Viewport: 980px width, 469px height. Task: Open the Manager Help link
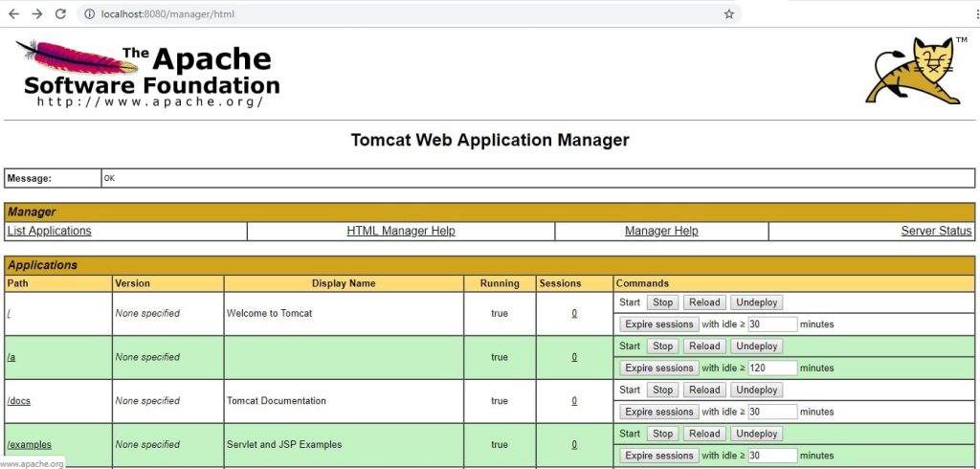coord(661,231)
